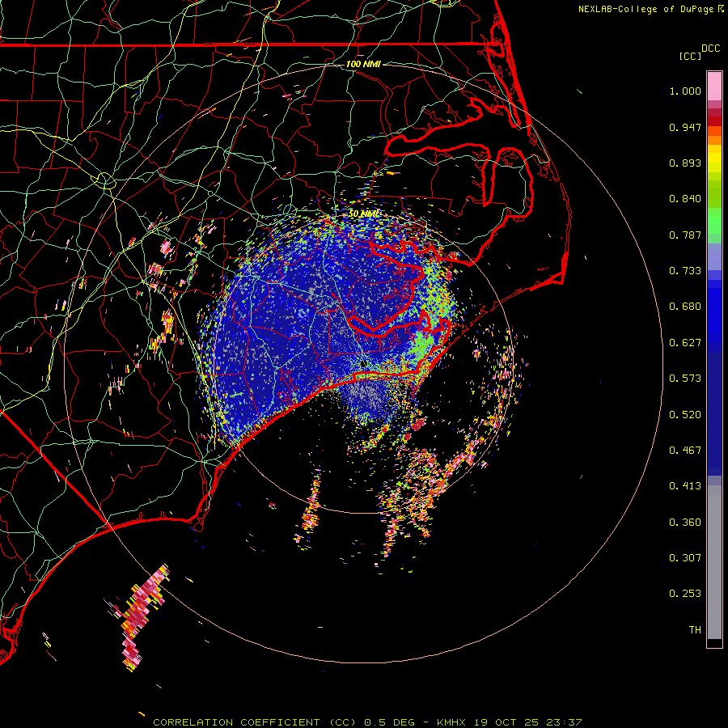Click the 0.627 scale value

tap(685, 343)
